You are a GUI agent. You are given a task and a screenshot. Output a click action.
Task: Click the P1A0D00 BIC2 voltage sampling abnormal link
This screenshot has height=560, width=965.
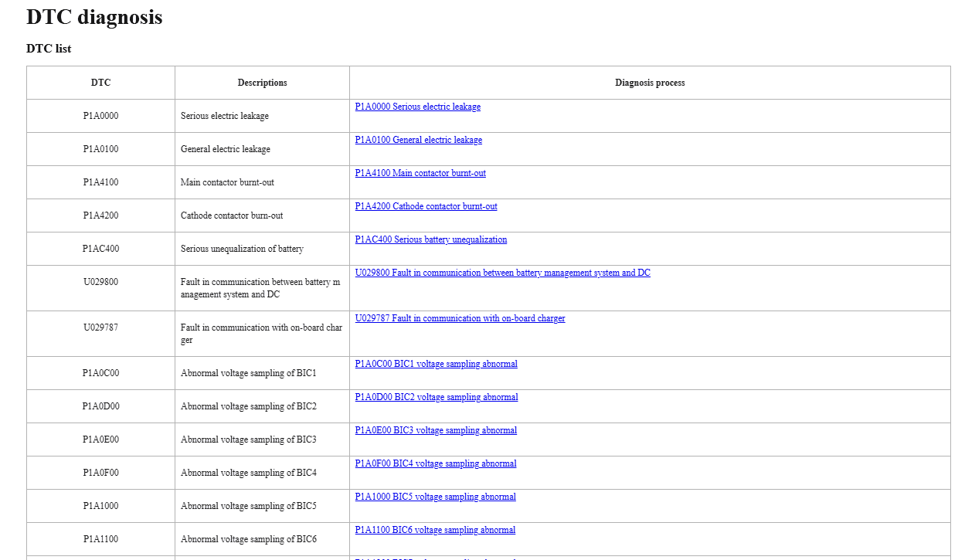coord(436,397)
